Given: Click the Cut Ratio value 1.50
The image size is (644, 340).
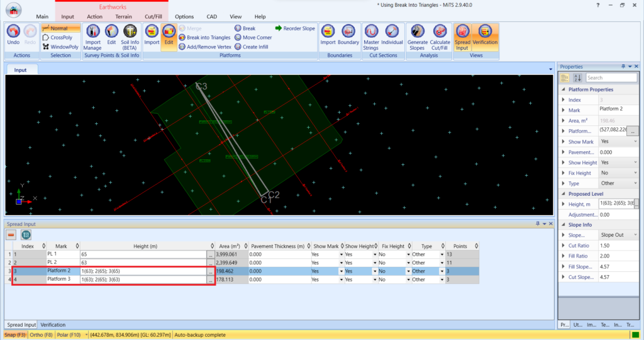Looking at the screenshot, I should (618, 246).
